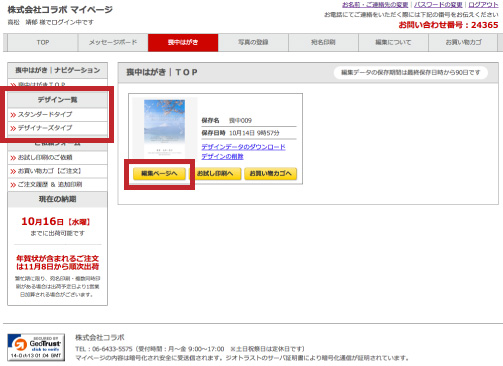The image size is (503, 366).
Task: Click the 編集データの保存期間 notice pill
Action: (411, 72)
